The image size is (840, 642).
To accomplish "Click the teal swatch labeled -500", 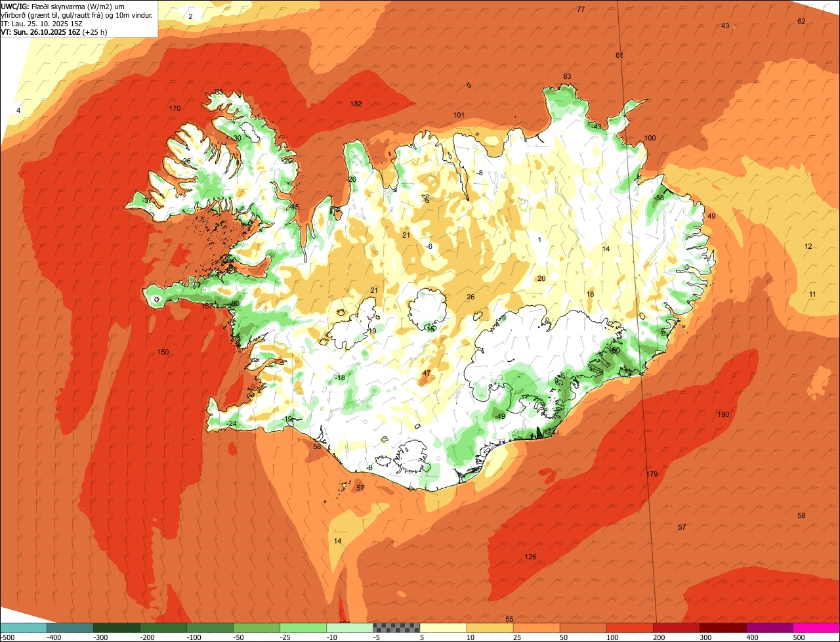I will point(24,628).
